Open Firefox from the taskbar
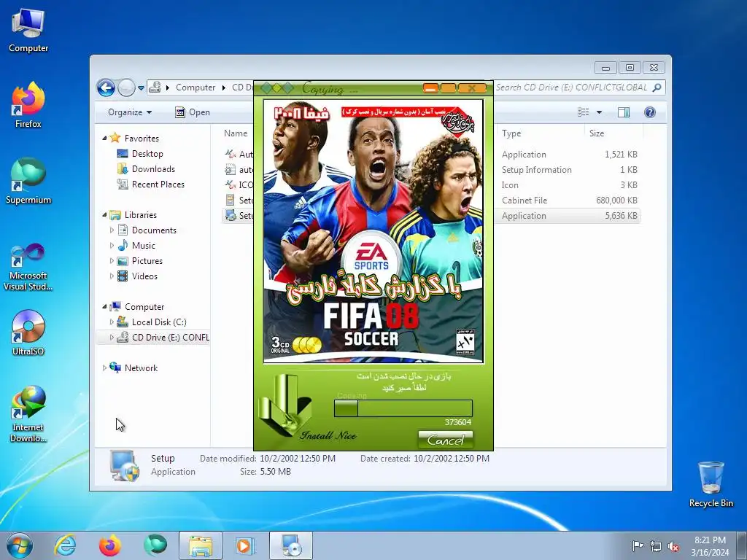The width and height of the screenshot is (747, 560). [109, 545]
